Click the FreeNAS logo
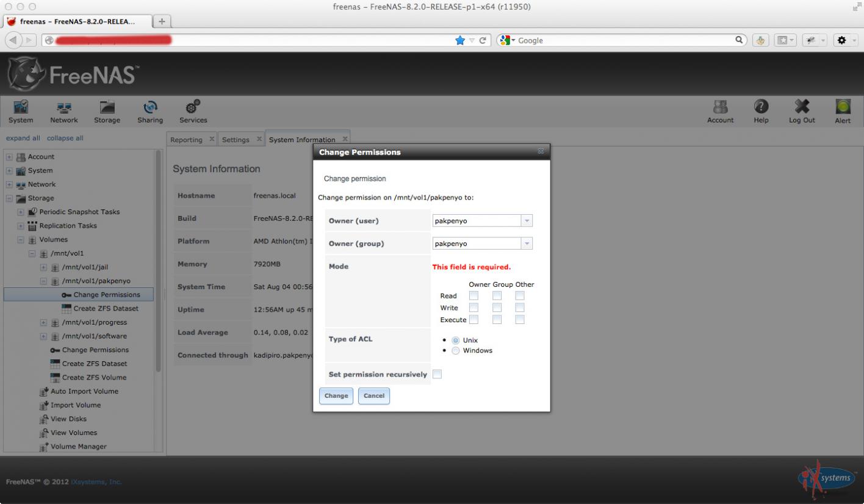The height and width of the screenshot is (504, 864). (74, 75)
